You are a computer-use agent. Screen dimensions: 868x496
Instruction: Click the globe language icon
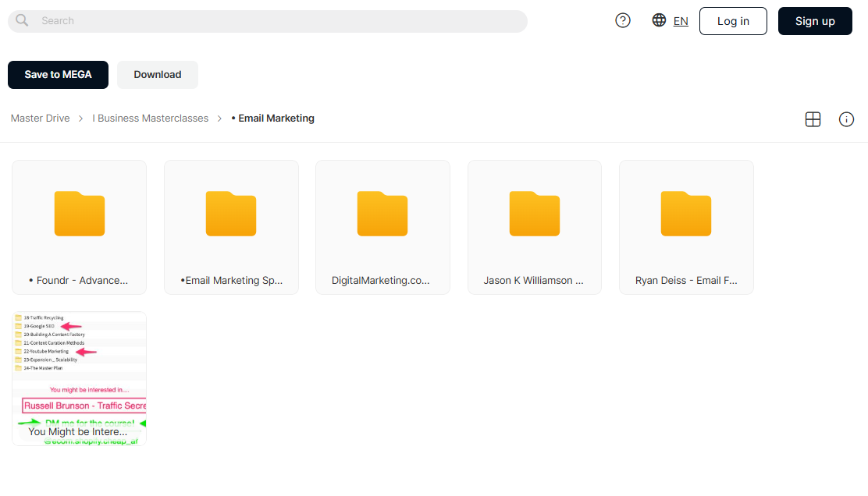[659, 20]
